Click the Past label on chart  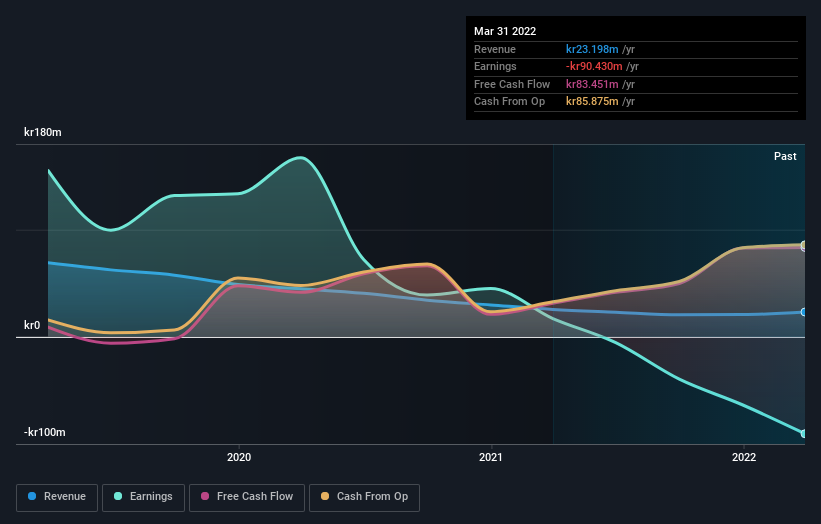coord(785,156)
